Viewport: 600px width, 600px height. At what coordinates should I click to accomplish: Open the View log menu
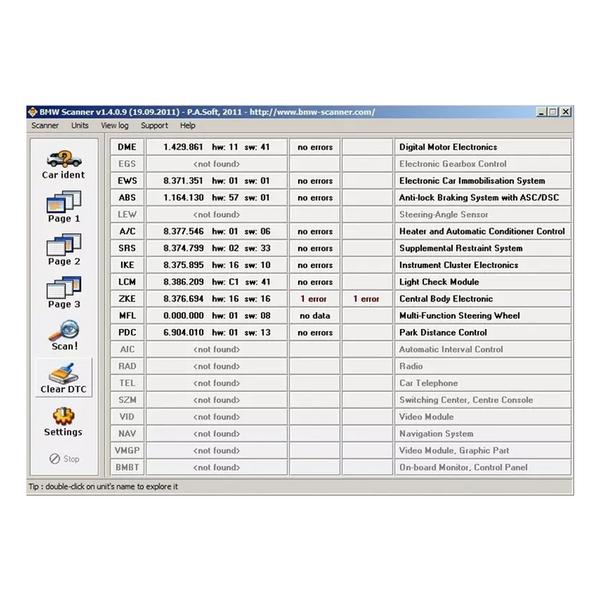[x=114, y=126]
